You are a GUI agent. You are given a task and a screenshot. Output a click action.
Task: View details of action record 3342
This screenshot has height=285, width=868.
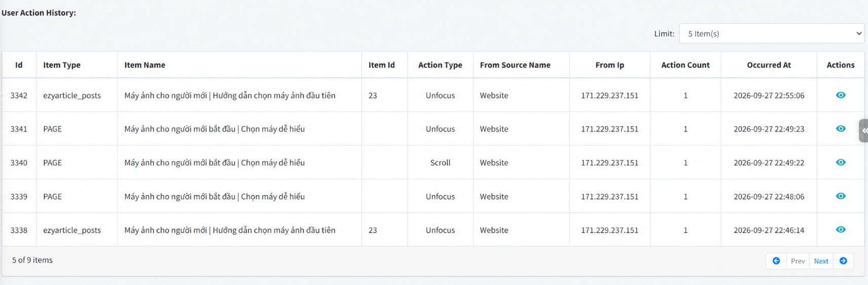(x=840, y=95)
